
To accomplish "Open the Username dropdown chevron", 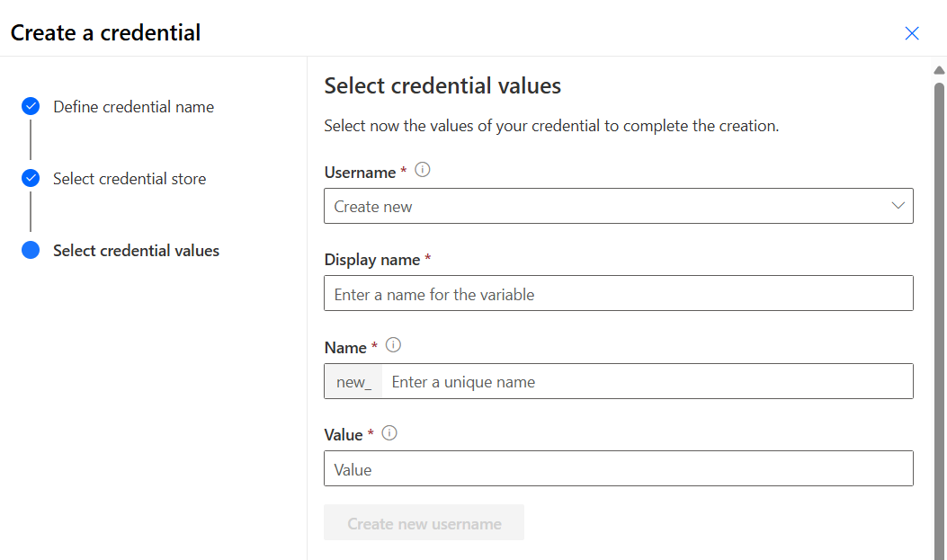I will [x=897, y=206].
